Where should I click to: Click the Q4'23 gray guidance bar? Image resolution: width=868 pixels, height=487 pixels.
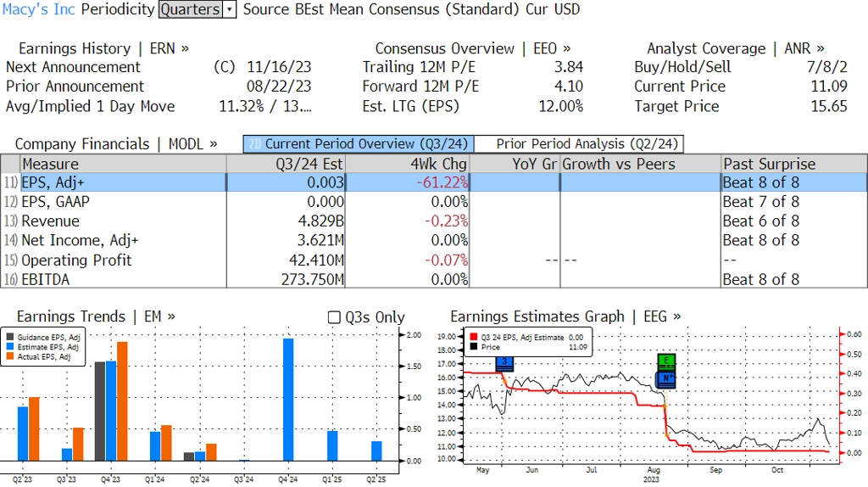click(100, 411)
